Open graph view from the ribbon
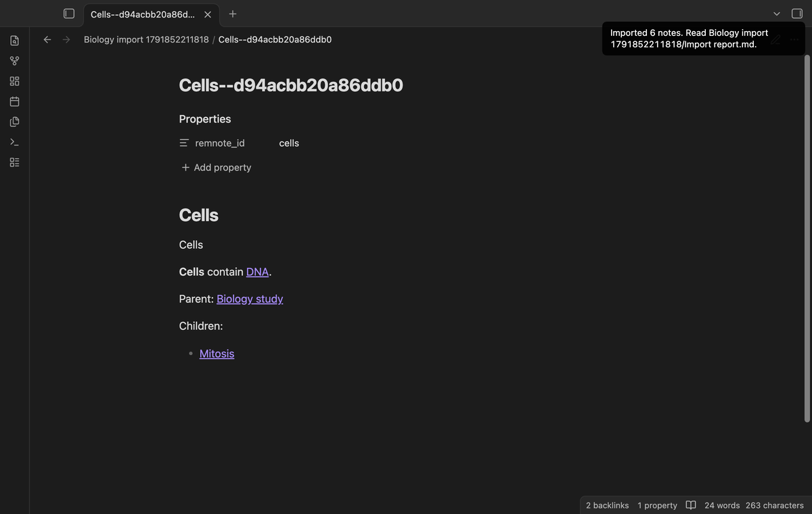Image resolution: width=812 pixels, height=514 pixels. click(x=15, y=61)
